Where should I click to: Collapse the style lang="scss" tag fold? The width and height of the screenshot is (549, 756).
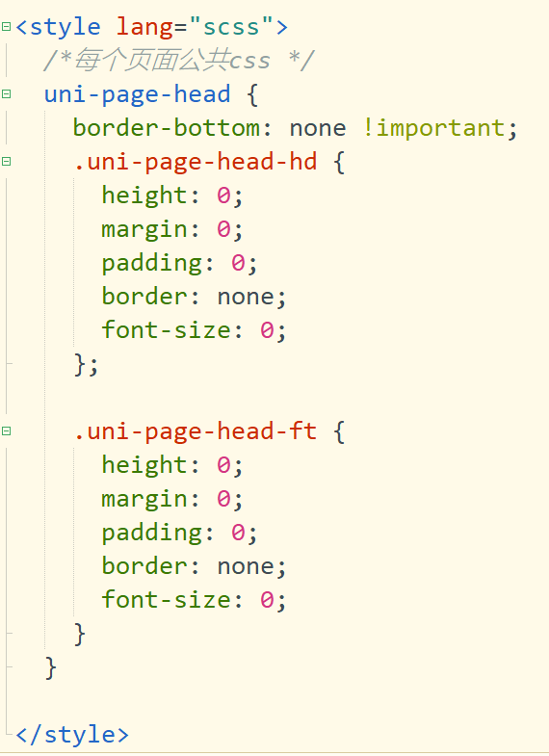coord(6,27)
